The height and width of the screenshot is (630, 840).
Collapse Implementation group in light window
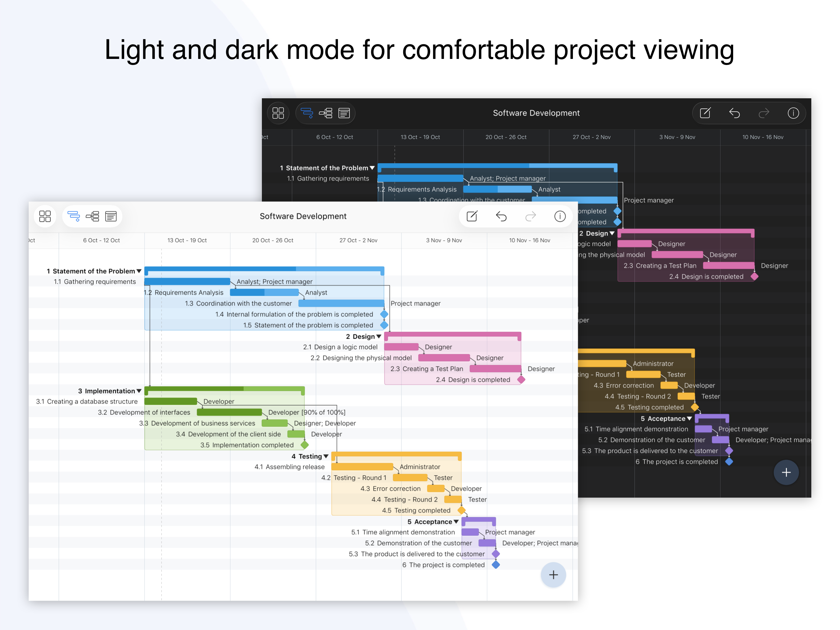[x=139, y=391]
